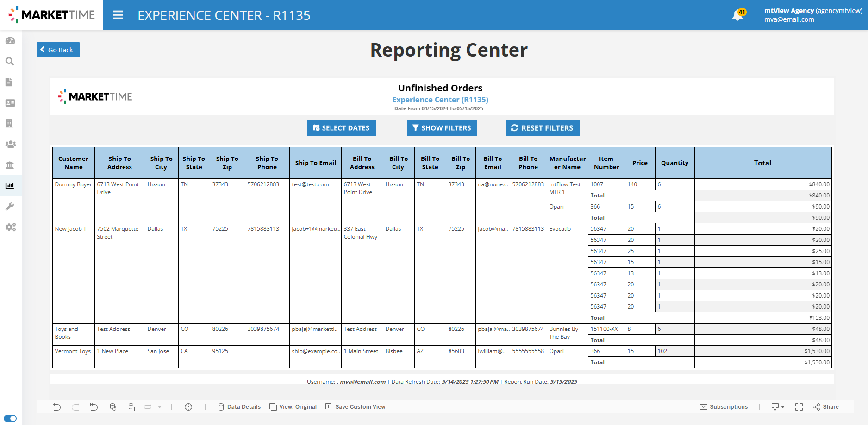
Task: Open the search sidebar icon
Action: (10, 61)
